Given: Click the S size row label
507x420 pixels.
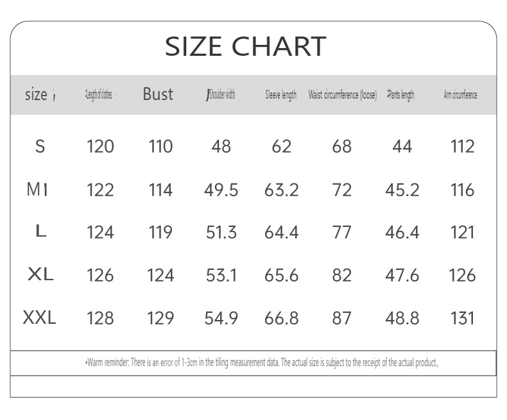Looking at the screenshot, I should click(x=40, y=146).
